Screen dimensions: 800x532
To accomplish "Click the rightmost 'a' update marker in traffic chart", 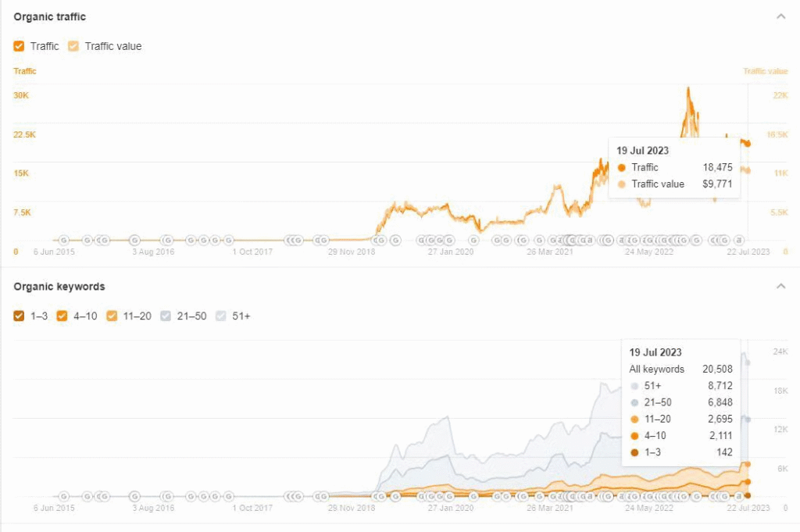I will [x=738, y=241].
